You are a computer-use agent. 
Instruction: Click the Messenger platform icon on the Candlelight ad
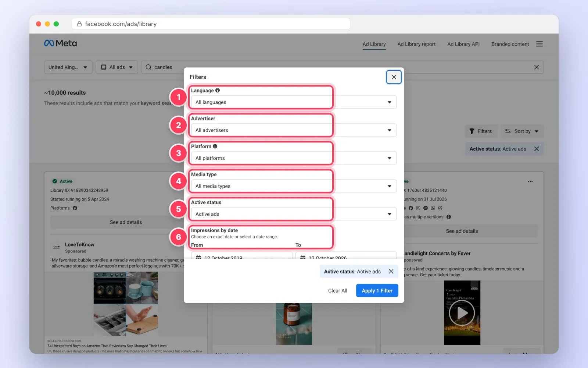click(426, 208)
